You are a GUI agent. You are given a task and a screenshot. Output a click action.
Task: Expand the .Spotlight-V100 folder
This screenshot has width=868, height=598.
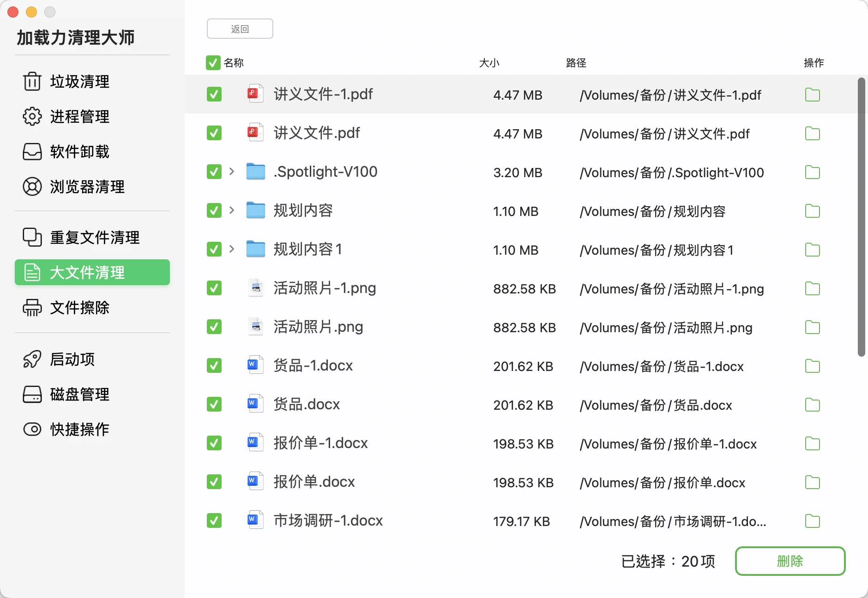click(232, 171)
